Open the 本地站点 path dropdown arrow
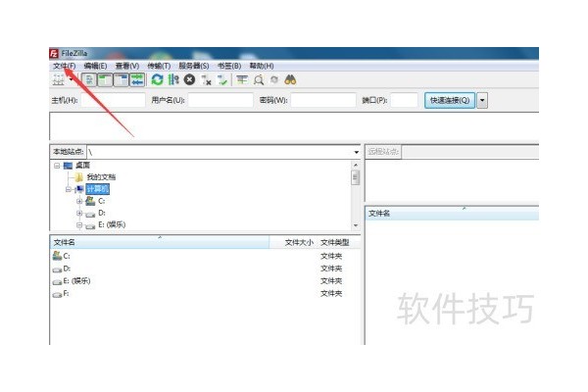 (x=357, y=152)
